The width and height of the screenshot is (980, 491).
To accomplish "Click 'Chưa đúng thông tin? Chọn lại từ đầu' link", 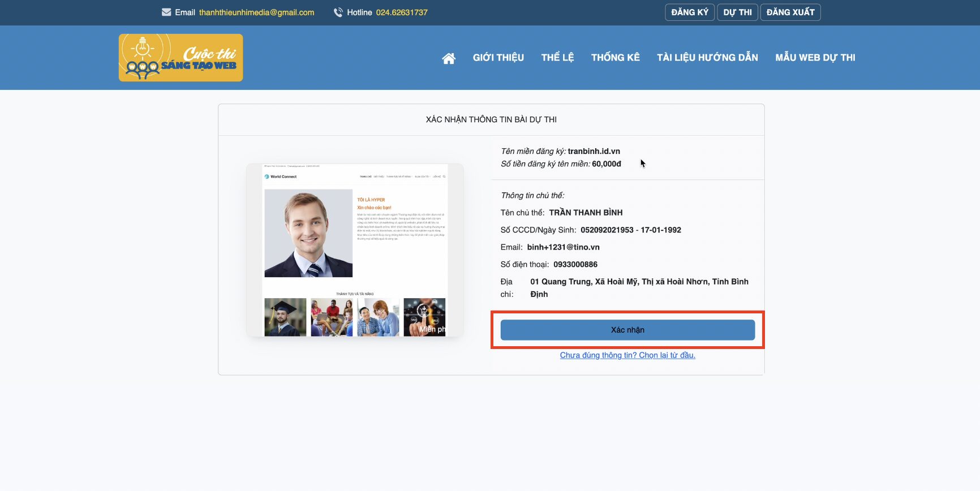I will pos(627,355).
